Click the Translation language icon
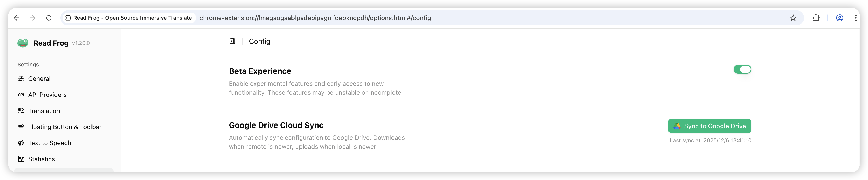 [21, 111]
